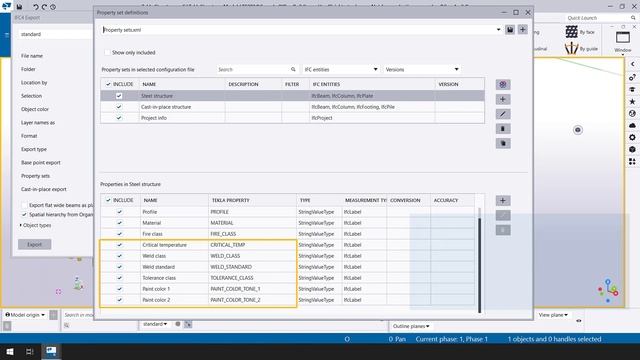Toggle include-all checkbox in property sets header

(x=108, y=84)
